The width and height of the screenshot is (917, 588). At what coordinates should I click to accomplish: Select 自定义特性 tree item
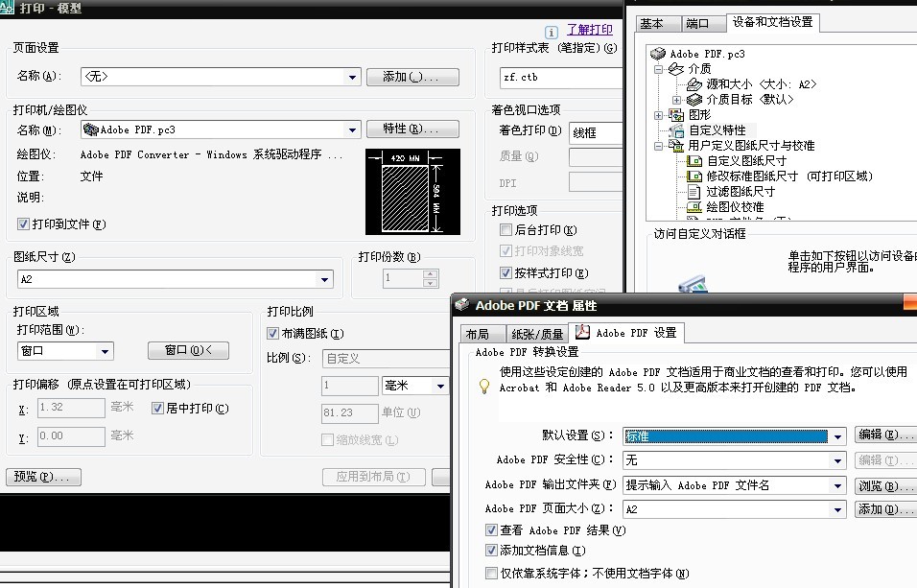coord(717,129)
